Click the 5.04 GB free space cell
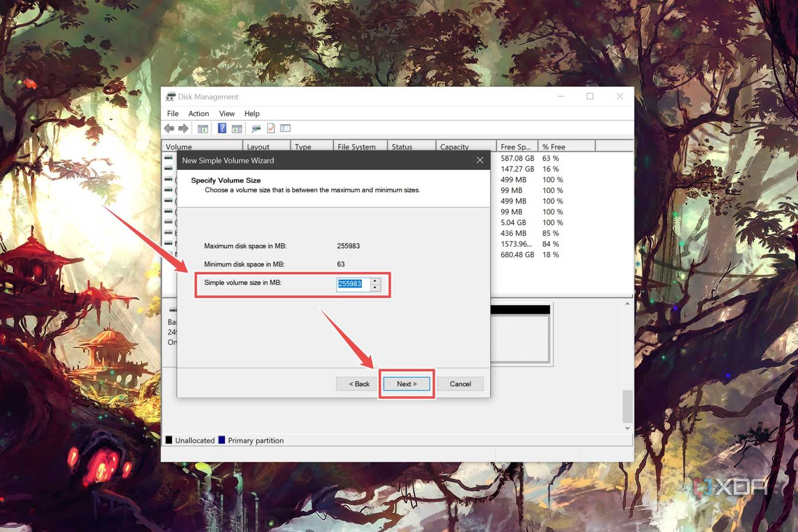This screenshot has height=532, width=798. [x=514, y=222]
